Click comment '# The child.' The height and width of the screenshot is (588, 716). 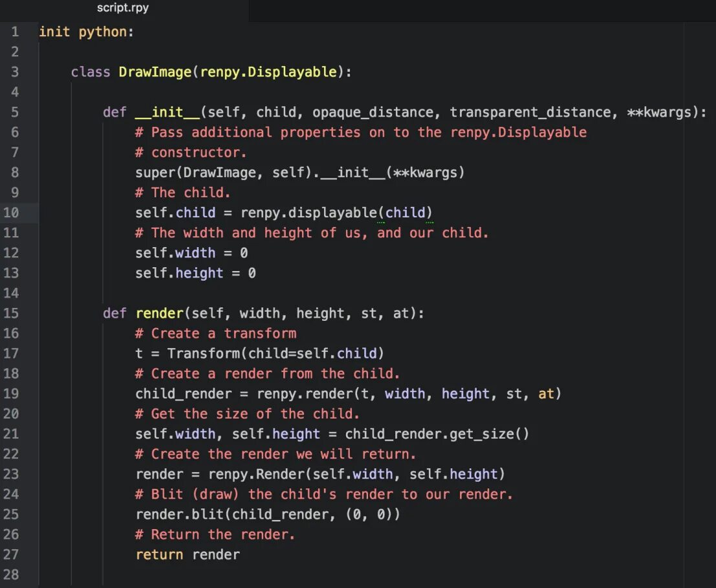click(x=182, y=193)
